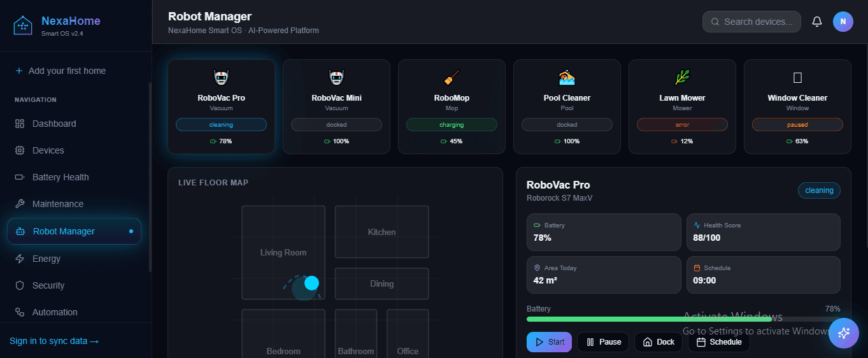Open the Schedule button
The width and height of the screenshot is (868, 358).
tap(718, 342)
